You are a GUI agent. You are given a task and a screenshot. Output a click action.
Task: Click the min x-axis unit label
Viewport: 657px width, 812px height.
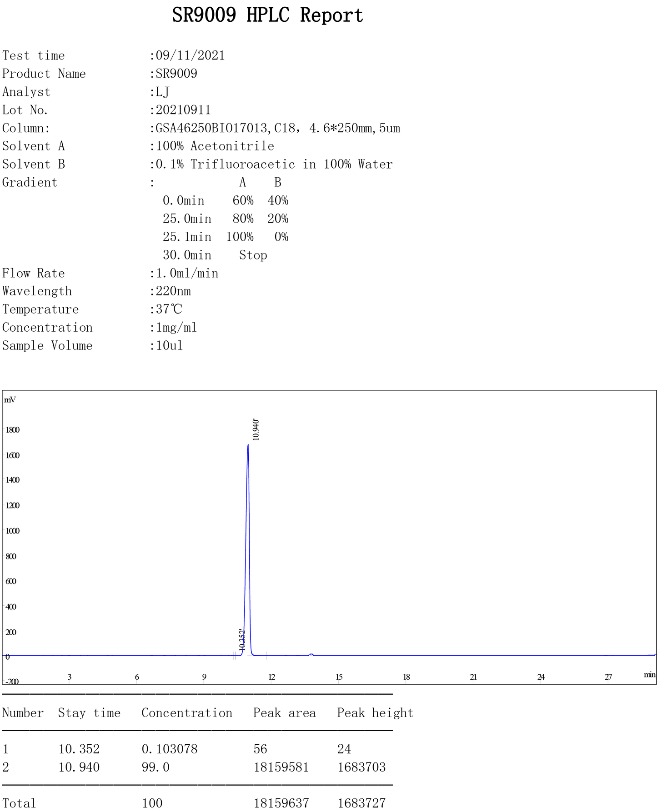pos(650,674)
